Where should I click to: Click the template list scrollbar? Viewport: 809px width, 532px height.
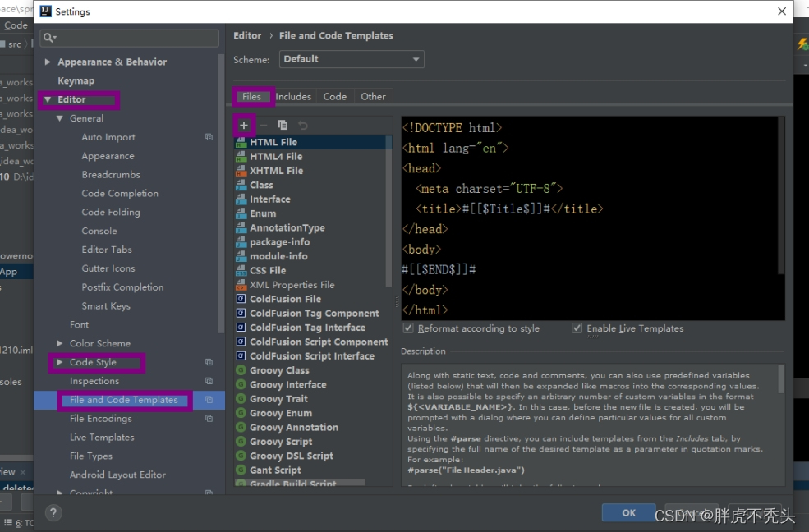pyautogui.click(x=389, y=211)
